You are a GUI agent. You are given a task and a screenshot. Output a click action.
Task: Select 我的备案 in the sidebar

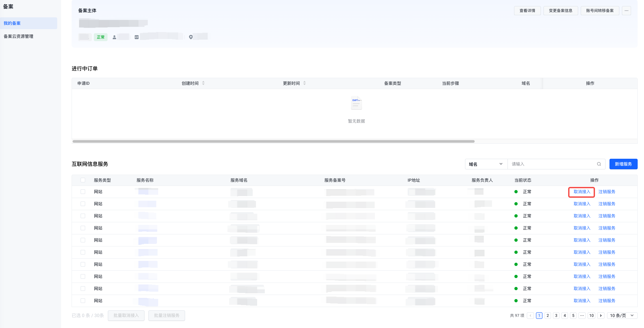pyautogui.click(x=28, y=23)
